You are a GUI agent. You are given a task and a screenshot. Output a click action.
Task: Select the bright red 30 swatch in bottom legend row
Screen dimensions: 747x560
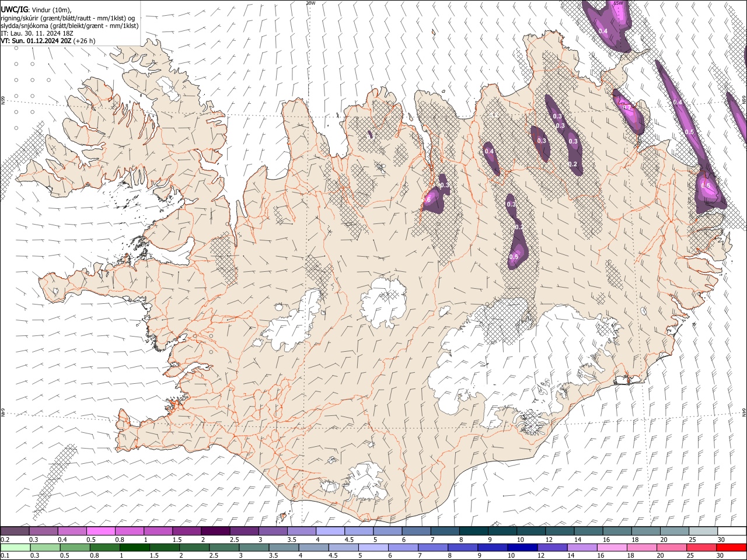click(x=731, y=547)
